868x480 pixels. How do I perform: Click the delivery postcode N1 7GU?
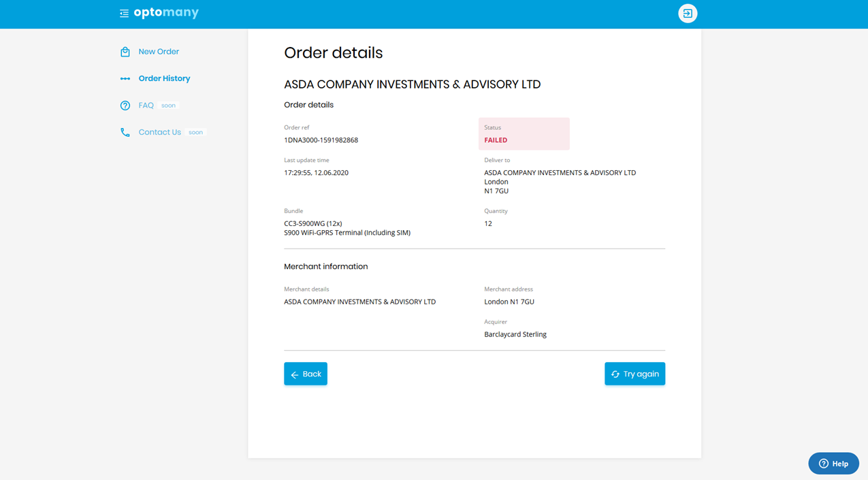point(496,191)
